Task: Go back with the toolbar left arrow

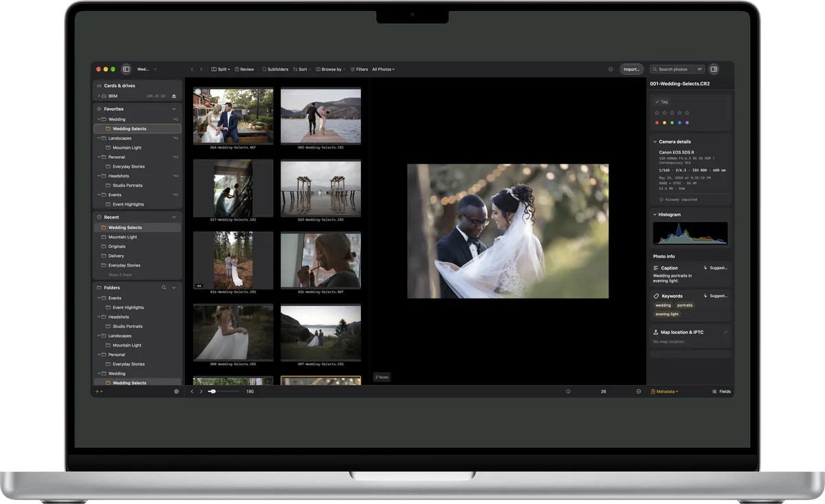Action: tap(192, 69)
